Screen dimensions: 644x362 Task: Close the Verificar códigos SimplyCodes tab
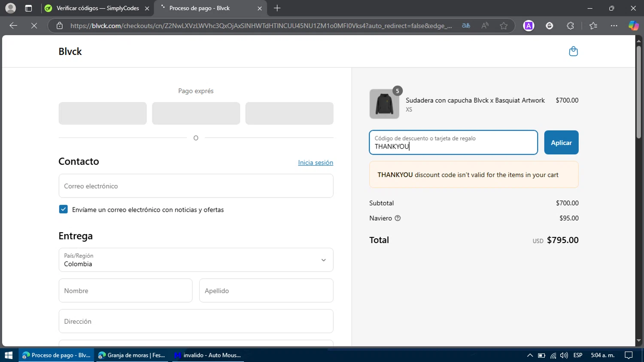tap(147, 8)
